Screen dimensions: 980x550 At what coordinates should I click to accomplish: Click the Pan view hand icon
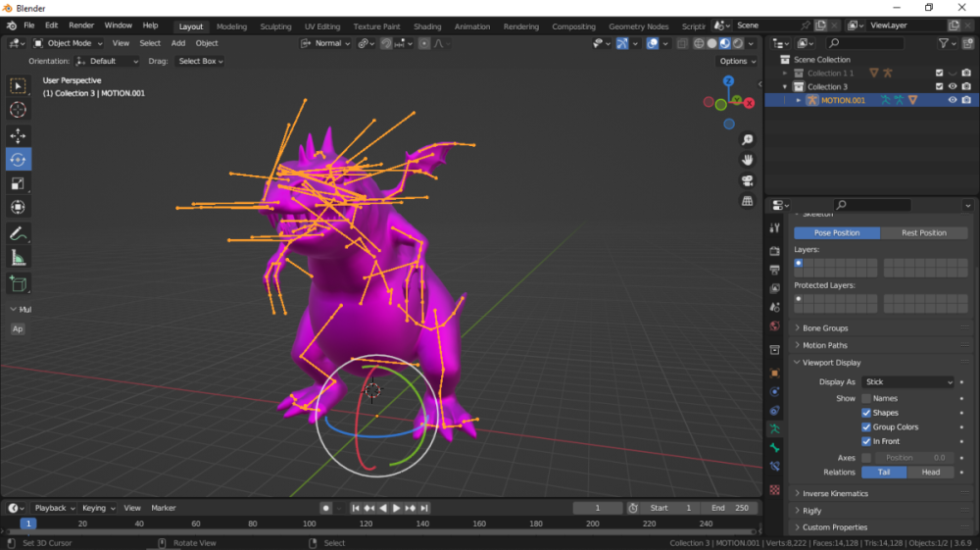(748, 160)
